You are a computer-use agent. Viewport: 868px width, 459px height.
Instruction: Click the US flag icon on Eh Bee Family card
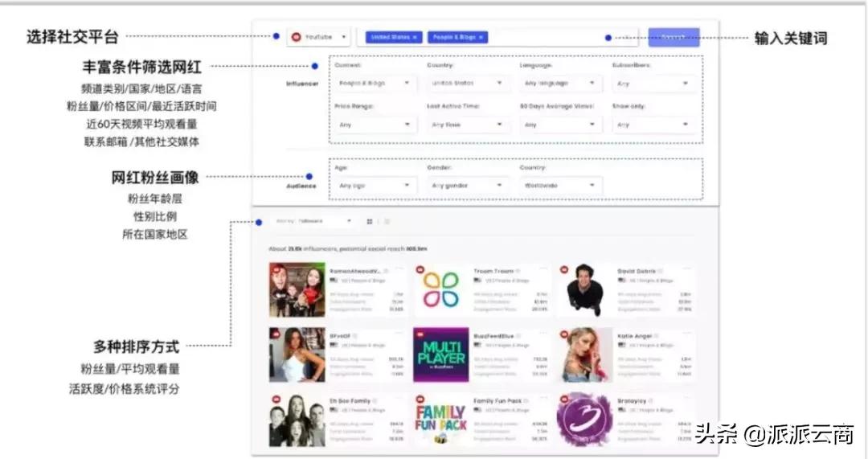tap(334, 410)
